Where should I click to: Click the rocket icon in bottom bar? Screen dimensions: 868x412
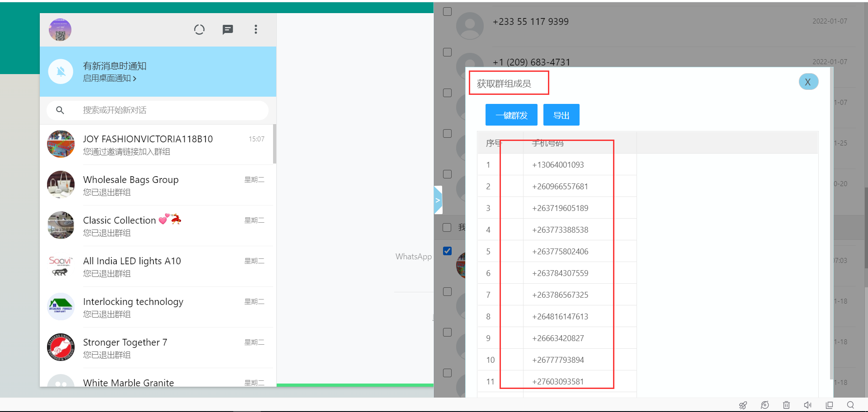(x=743, y=405)
